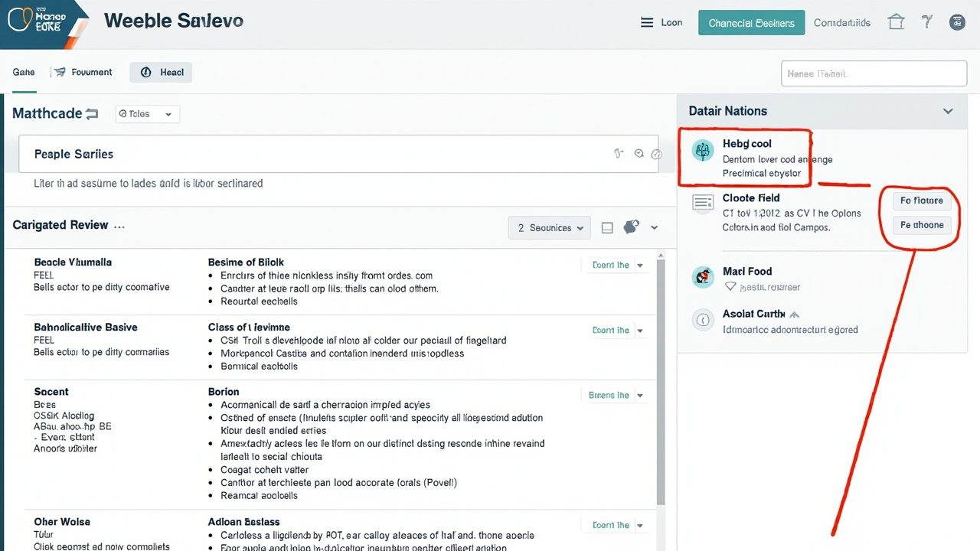
Task: Click the swap arrows icon beside Matthcade
Action: click(x=92, y=112)
